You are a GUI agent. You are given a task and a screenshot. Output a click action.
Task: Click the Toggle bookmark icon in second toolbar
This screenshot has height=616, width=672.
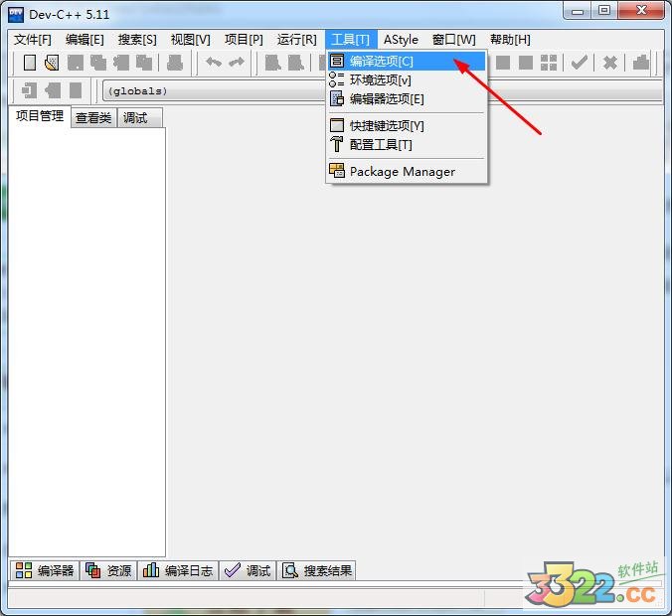coord(53,90)
